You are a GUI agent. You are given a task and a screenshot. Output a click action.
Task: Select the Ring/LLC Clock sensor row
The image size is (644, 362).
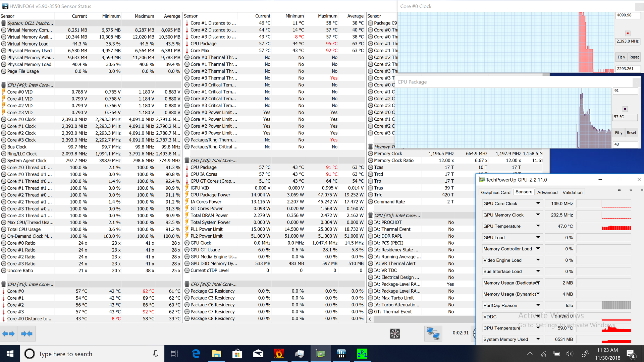pos(91,154)
